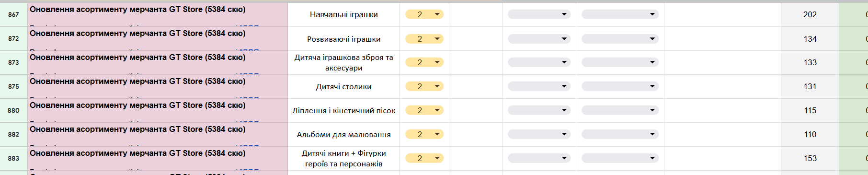Select the cell containing value 115

tap(810, 110)
